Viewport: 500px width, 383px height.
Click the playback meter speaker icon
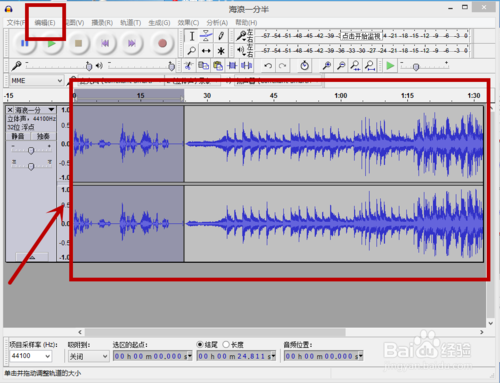(241, 50)
